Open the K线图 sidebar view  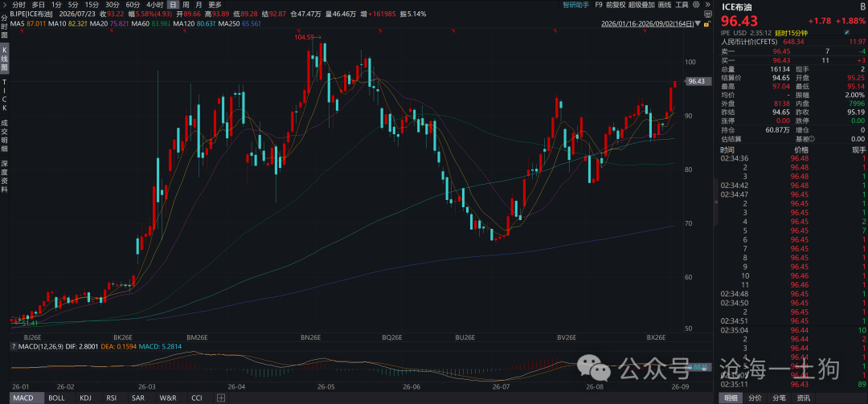(5, 59)
